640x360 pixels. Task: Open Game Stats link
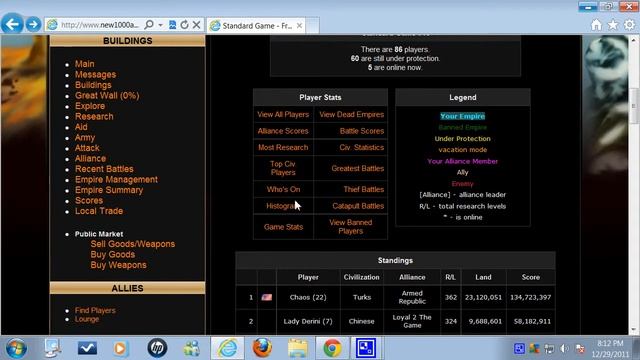[x=283, y=227]
